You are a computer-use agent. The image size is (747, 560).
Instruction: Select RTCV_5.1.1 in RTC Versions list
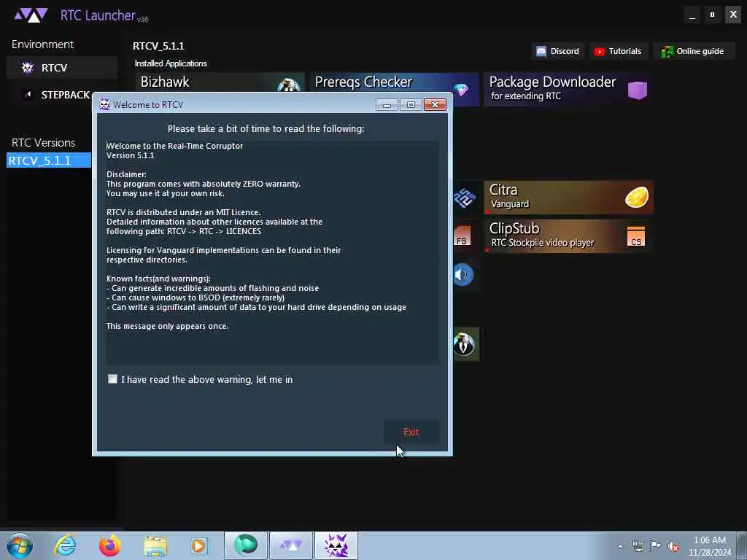(x=49, y=160)
